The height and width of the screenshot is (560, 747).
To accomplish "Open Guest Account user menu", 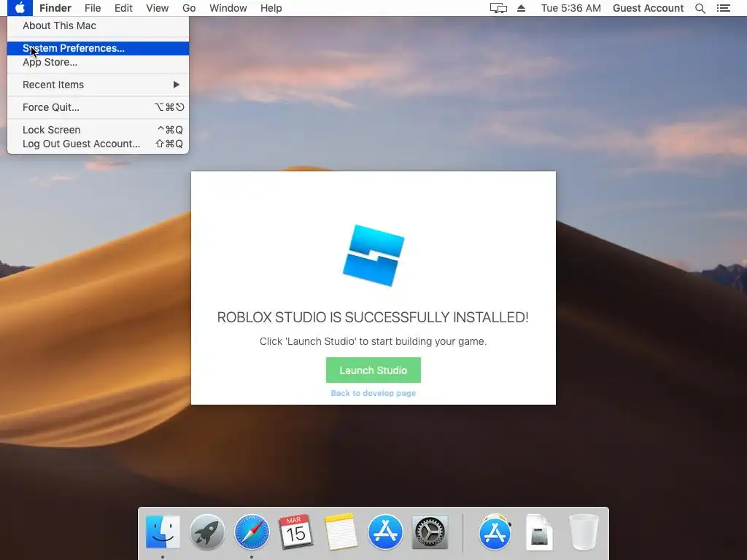I will [648, 8].
